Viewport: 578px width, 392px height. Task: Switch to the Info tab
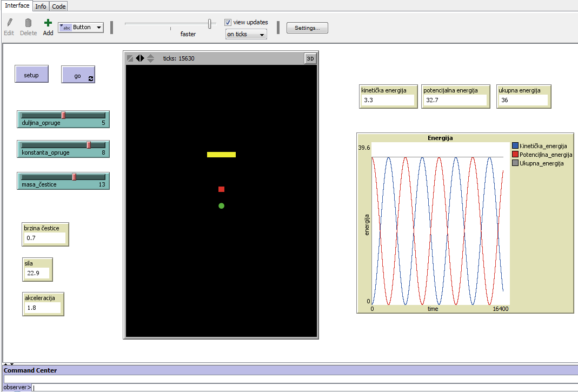click(x=41, y=6)
